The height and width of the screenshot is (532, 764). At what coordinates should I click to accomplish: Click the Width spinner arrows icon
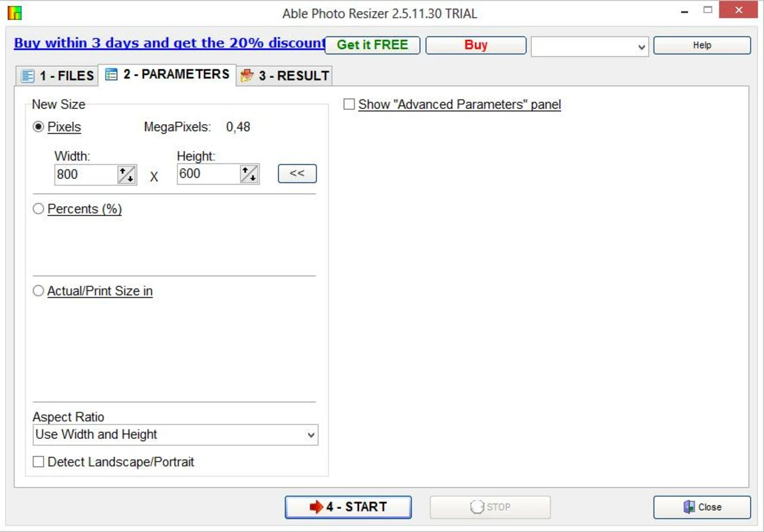coord(126,174)
